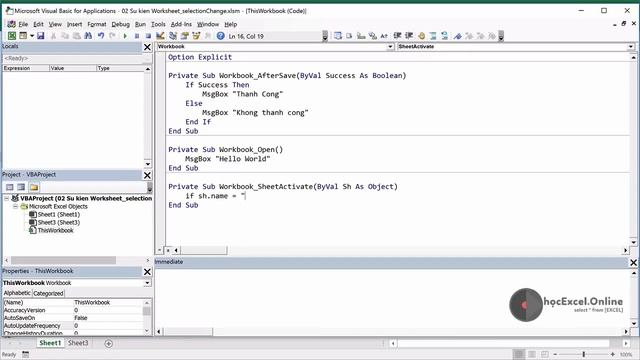Toggle Bookmark flag icon
The width and height of the screenshot is (640, 360).
point(458,36)
